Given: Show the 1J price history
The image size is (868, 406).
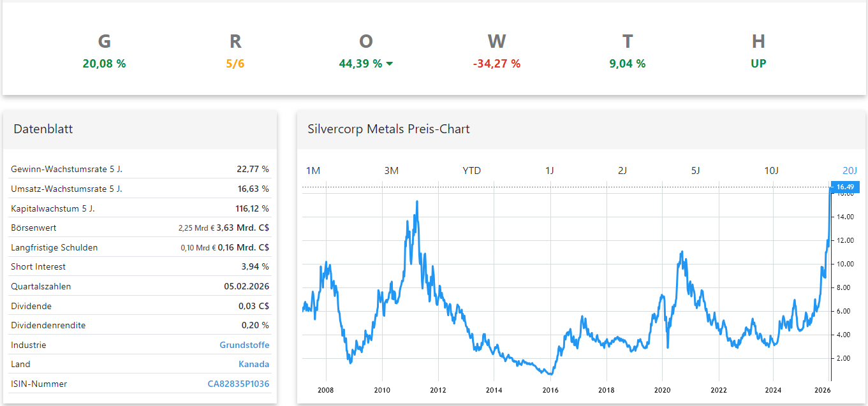Looking at the screenshot, I should coord(550,171).
